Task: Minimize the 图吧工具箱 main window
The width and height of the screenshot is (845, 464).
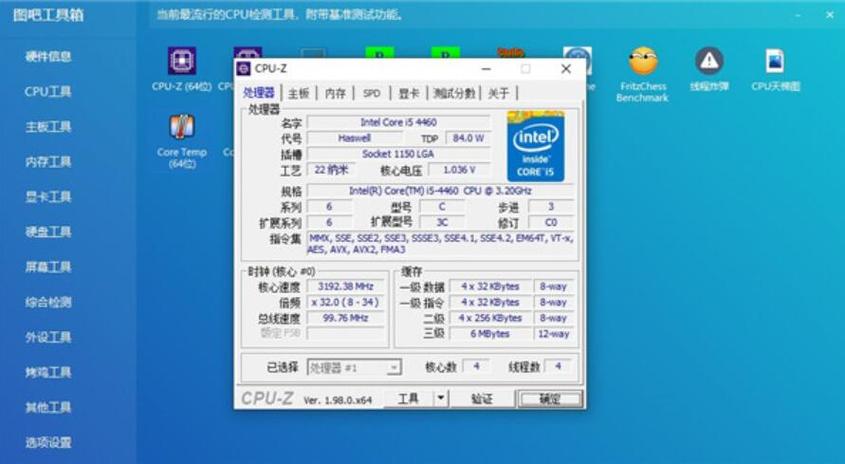Action: click(x=799, y=15)
